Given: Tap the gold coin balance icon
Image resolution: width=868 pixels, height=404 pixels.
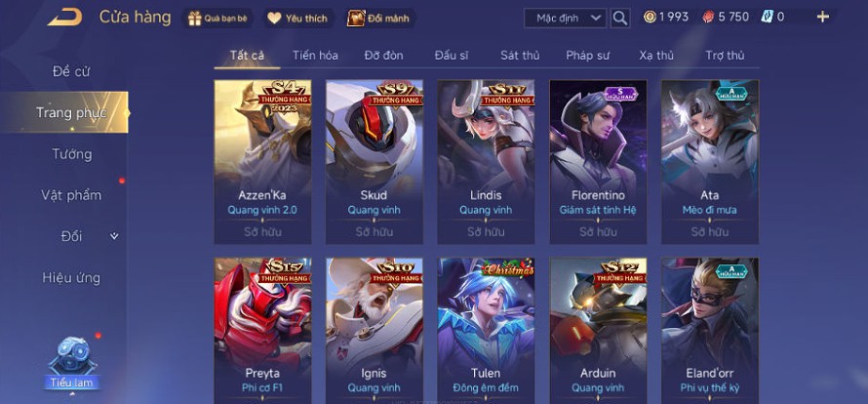Looking at the screenshot, I should point(650,18).
